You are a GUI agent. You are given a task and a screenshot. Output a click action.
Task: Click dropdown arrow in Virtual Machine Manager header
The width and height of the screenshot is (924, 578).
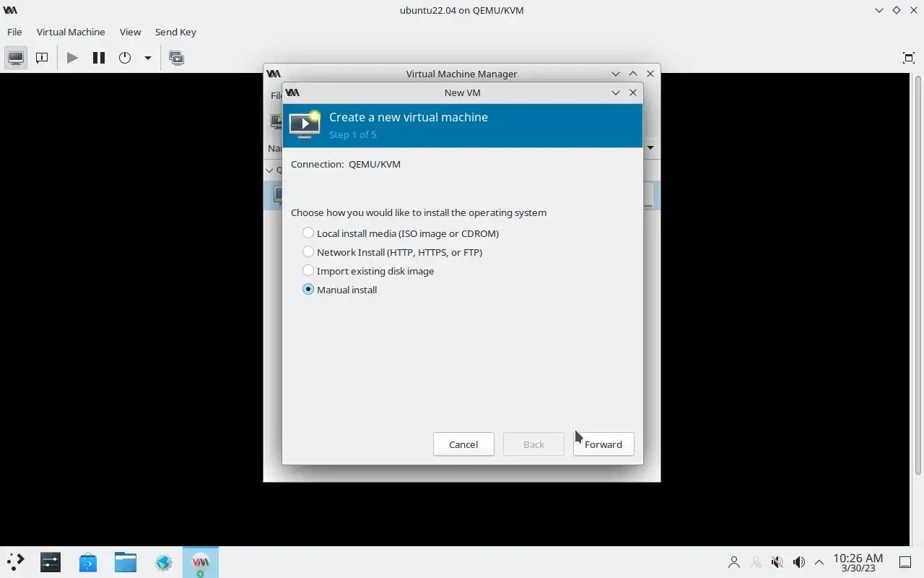coord(650,148)
